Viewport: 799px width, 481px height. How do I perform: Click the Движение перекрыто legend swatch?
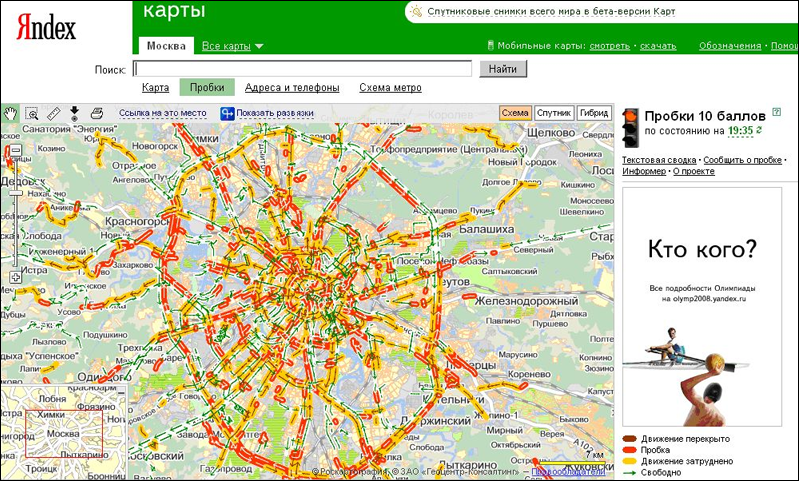[630, 439]
